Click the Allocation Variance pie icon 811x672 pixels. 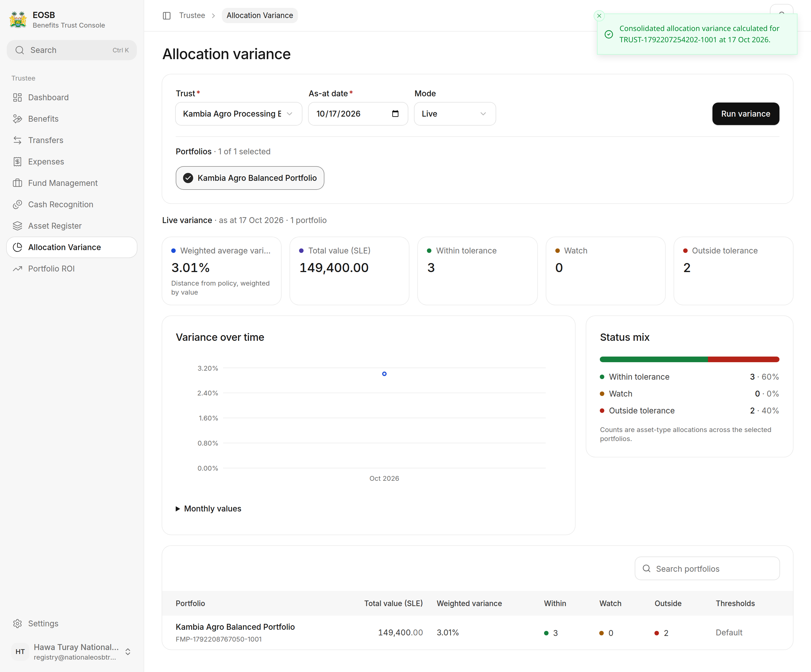[x=17, y=247]
